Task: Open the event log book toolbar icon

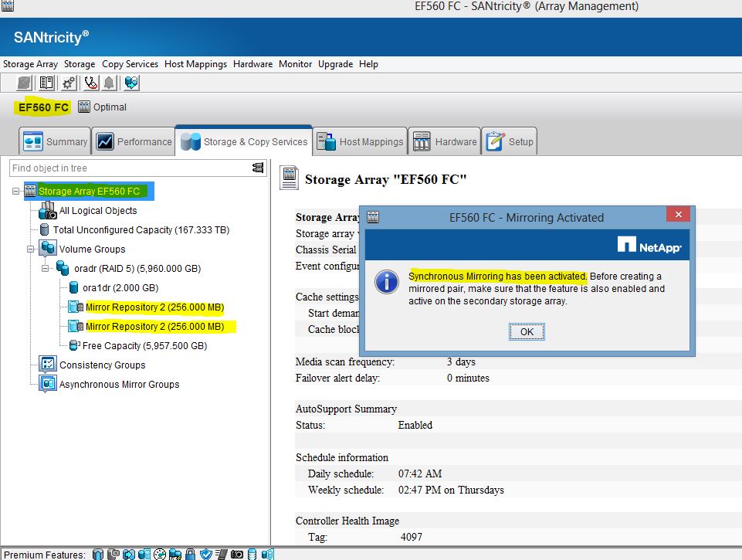Action: [46, 82]
